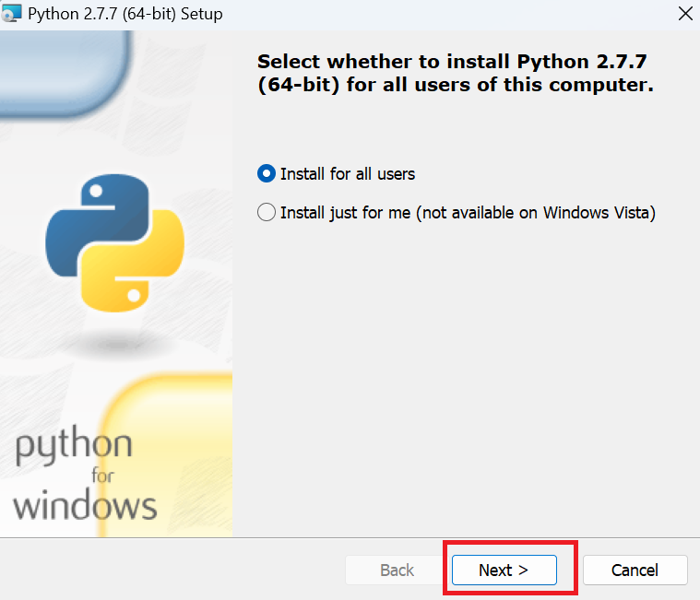Click the "not available on Windows Vista" label text
The image size is (700, 600).
click(536, 213)
